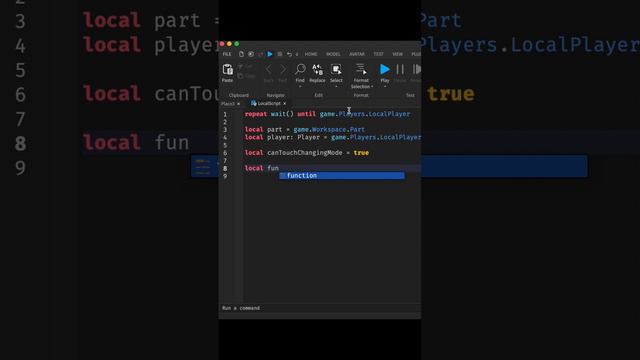This screenshot has width=640, height=360.
Task: Navigate Back with the left arrow
Action: 269,69
